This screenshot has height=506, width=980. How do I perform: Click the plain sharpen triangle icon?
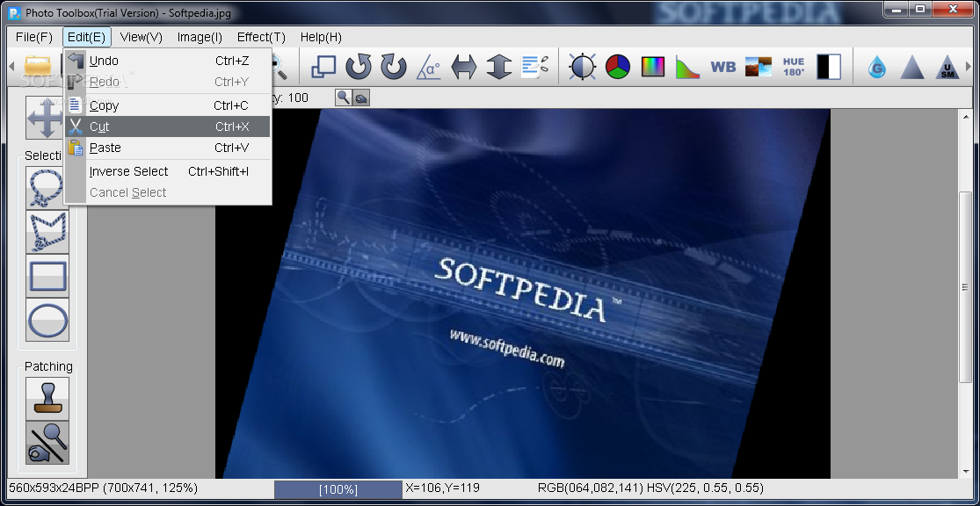coord(911,67)
